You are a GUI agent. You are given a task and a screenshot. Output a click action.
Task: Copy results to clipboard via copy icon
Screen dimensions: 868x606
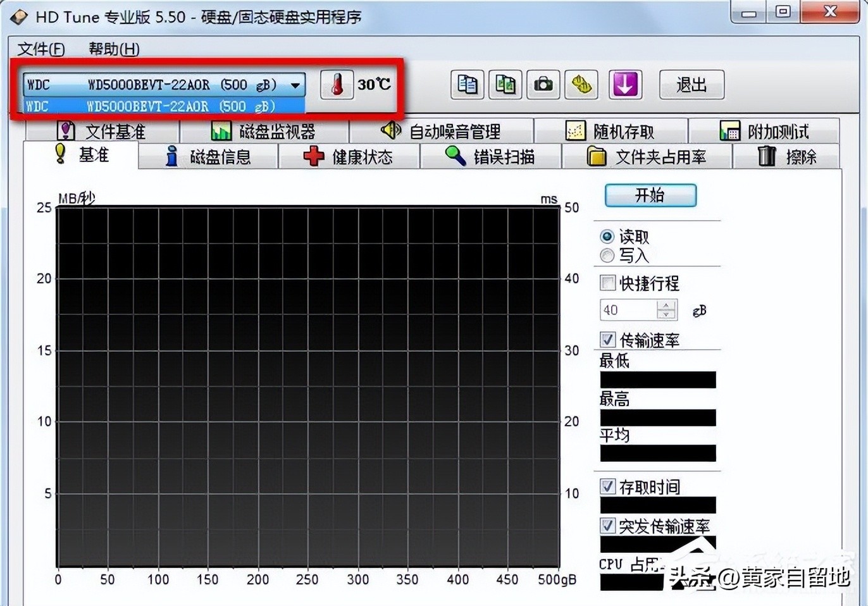[467, 85]
